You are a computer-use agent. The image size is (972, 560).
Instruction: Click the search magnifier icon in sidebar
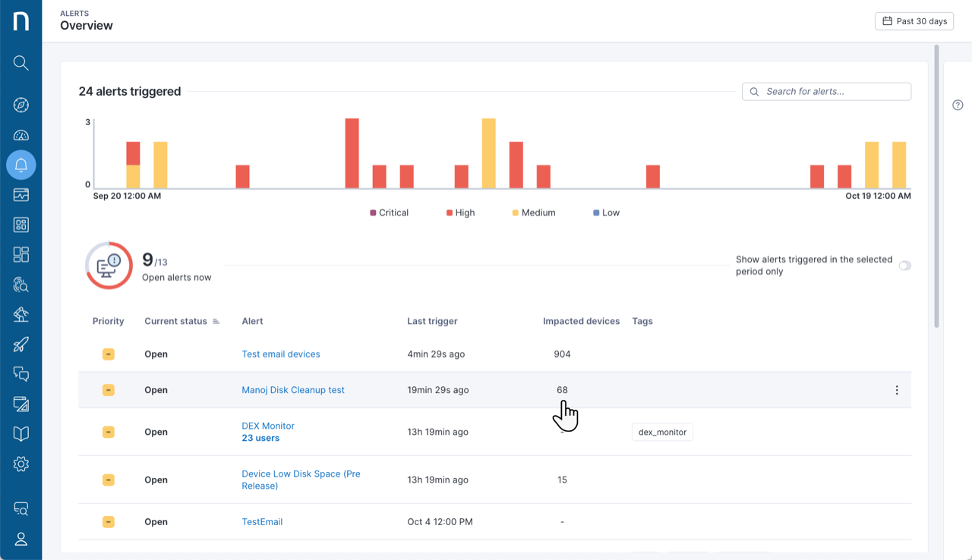pos(21,63)
